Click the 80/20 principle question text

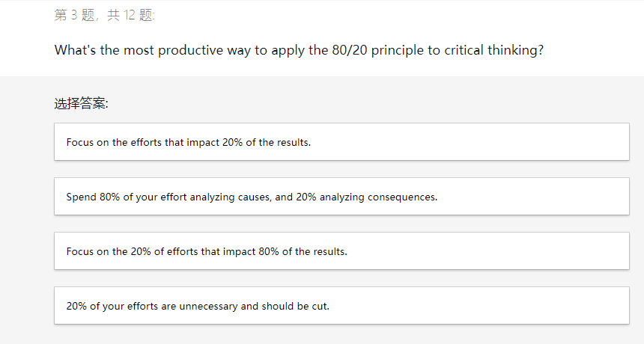(299, 51)
